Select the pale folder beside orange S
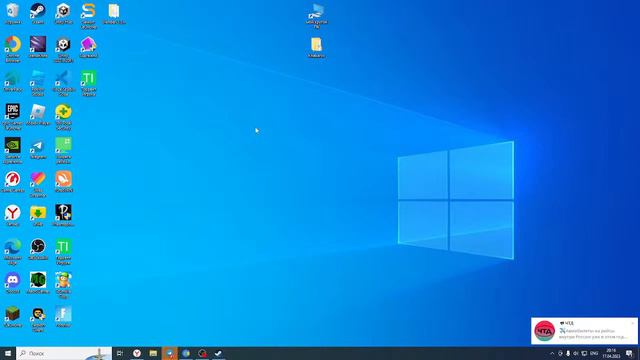Screen dimensions: 640x360 pyautogui.click(x=114, y=14)
